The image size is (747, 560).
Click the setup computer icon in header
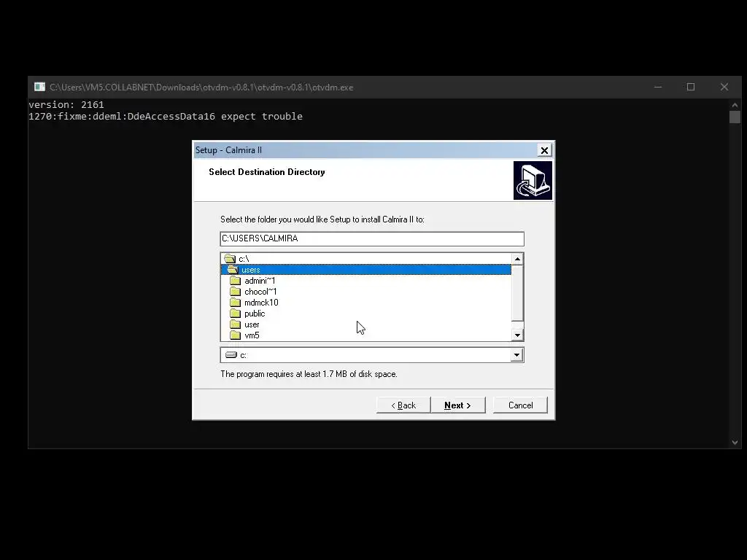click(x=533, y=181)
